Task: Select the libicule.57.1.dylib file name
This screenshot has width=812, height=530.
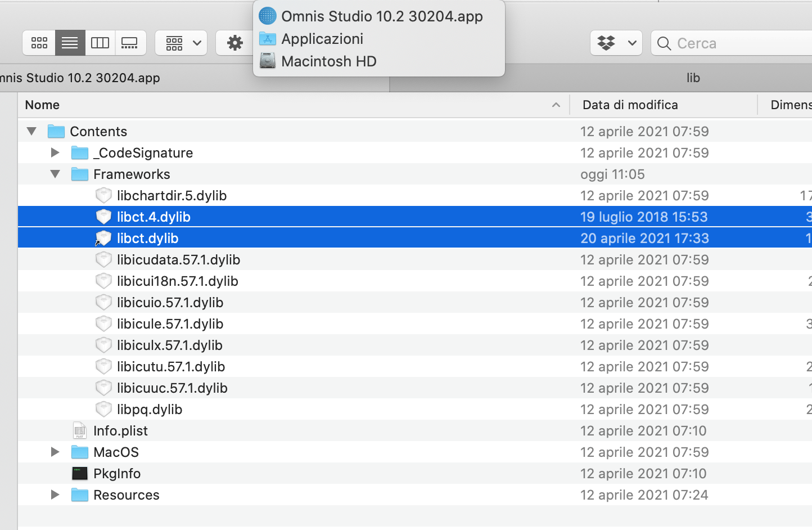Action: click(x=170, y=324)
